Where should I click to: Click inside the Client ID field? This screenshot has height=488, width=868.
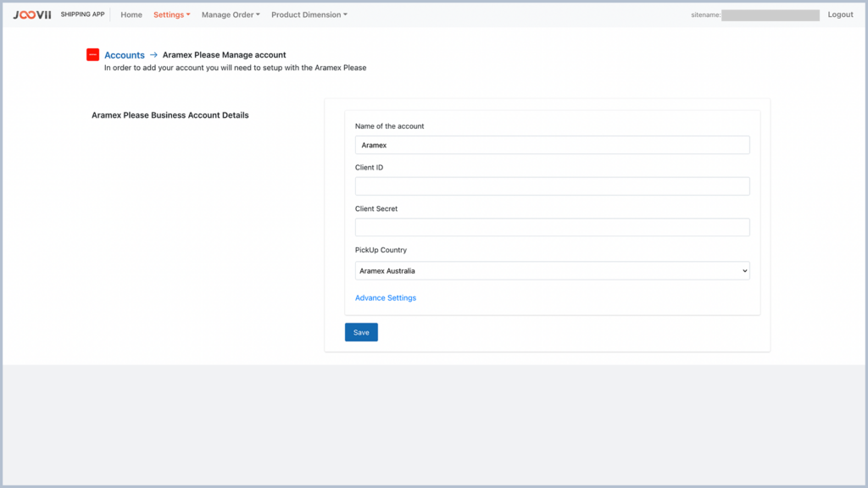[x=552, y=186]
